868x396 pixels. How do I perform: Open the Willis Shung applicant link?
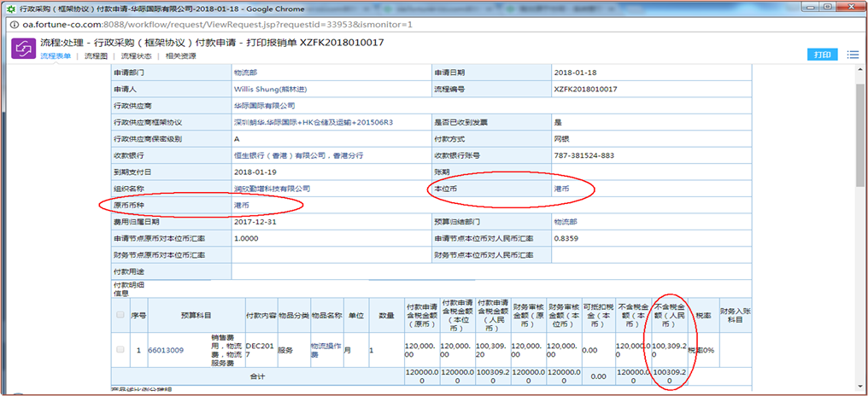click(270, 89)
